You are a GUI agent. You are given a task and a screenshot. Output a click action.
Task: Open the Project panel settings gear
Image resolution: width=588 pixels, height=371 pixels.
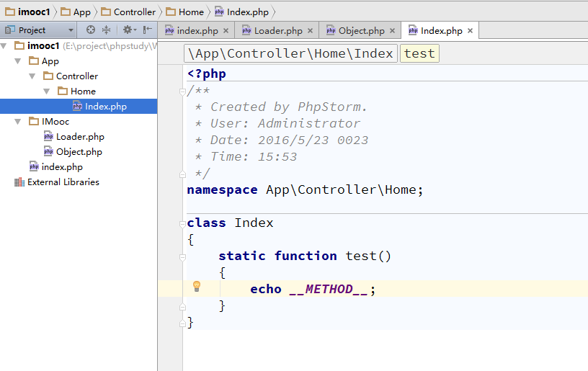tap(130, 30)
